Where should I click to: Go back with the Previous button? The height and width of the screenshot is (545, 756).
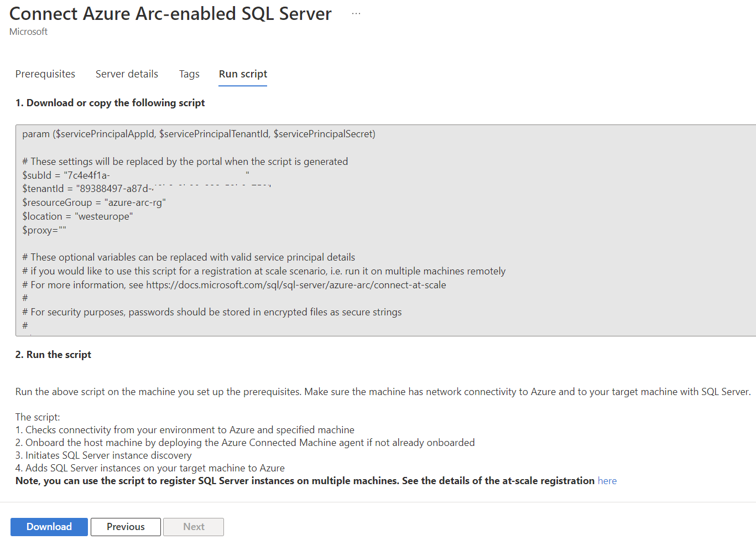click(126, 527)
